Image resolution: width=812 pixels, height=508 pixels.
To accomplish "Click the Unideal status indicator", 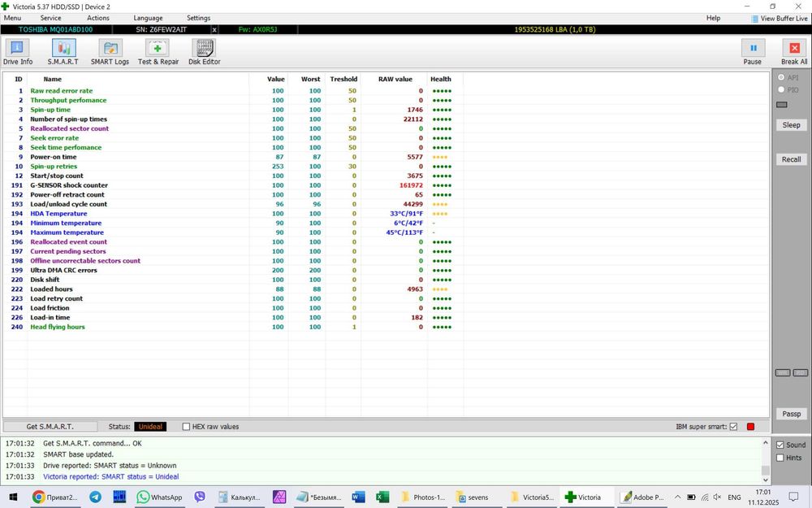I will (150, 427).
